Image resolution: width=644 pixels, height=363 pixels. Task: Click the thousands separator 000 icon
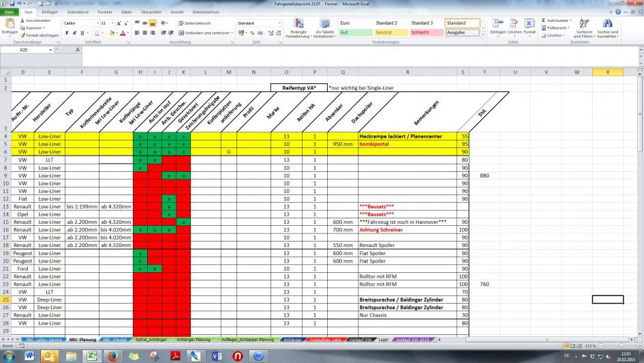coord(260,33)
